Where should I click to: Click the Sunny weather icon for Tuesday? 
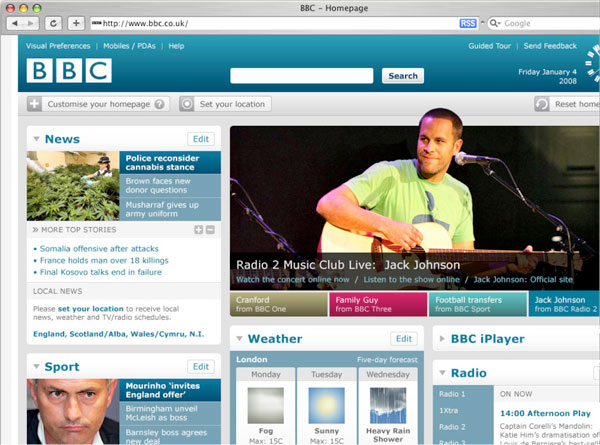point(326,406)
